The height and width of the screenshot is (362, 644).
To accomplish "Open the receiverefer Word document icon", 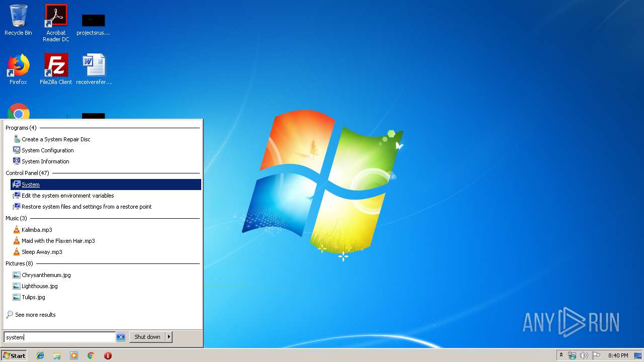I will click(x=94, y=69).
